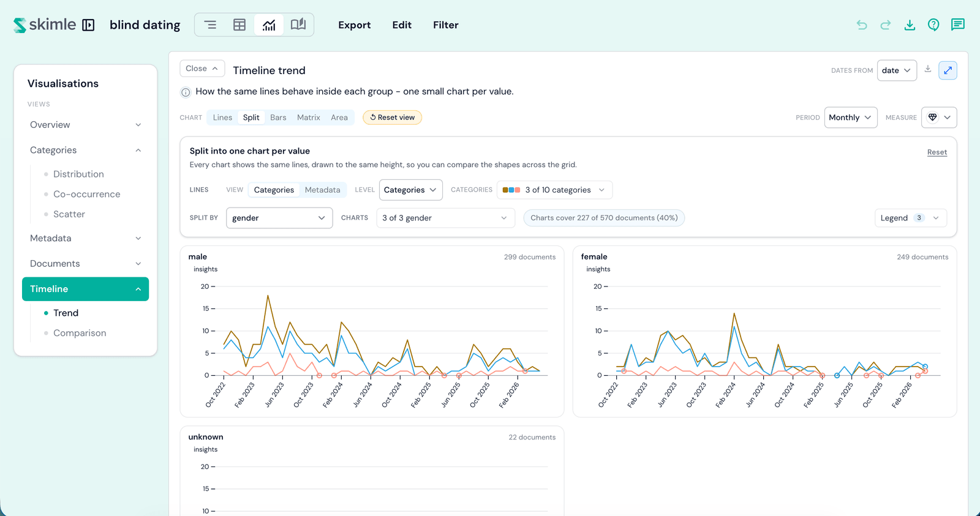Viewport: 980px width, 516px height.
Task: Open the measure diamond icon dropdown
Action: (939, 118)
